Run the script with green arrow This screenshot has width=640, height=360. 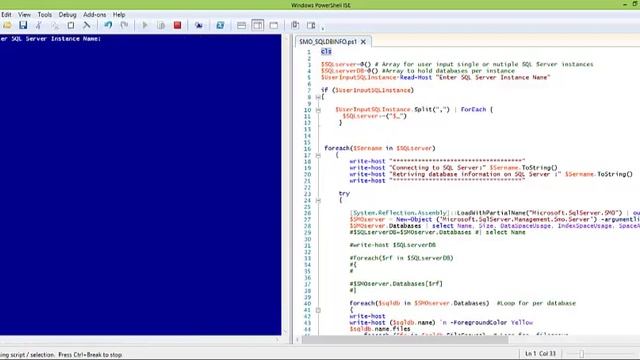pyautogui.click(x=145, y=25)
